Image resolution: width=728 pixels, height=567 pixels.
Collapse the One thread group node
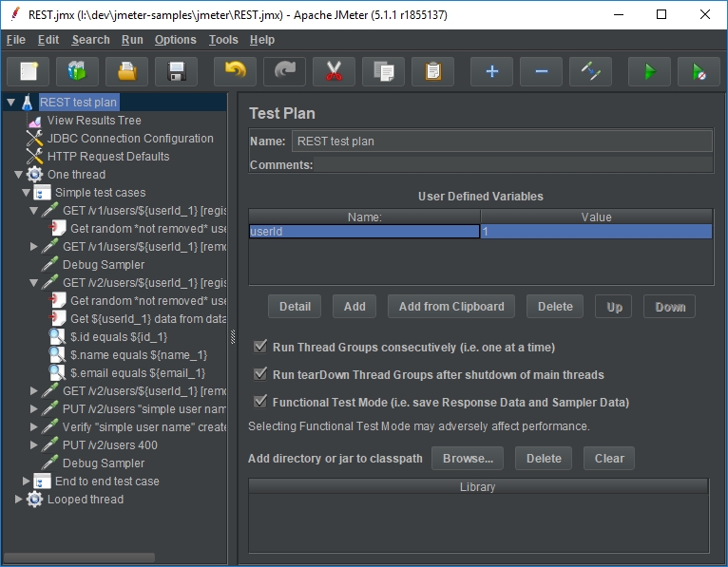19,175
